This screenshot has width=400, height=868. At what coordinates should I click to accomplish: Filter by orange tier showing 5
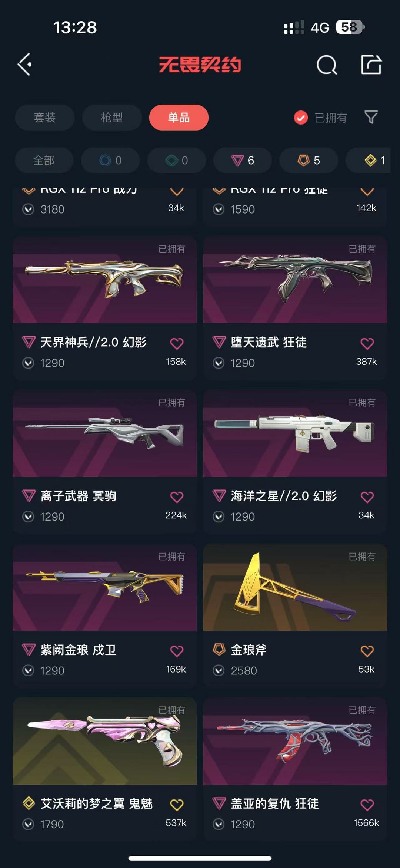pyautogui.click(x=309, y=160)
